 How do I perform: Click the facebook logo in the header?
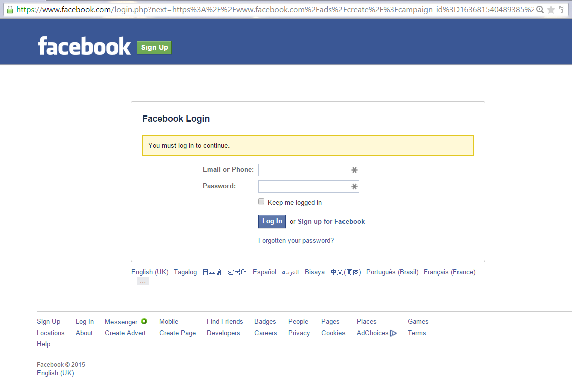click(84, 46)
